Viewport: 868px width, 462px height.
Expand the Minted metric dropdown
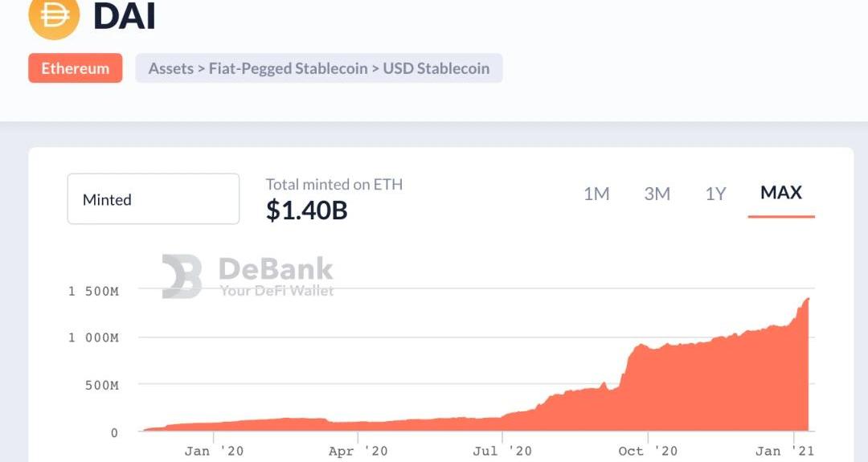point(153,199)
